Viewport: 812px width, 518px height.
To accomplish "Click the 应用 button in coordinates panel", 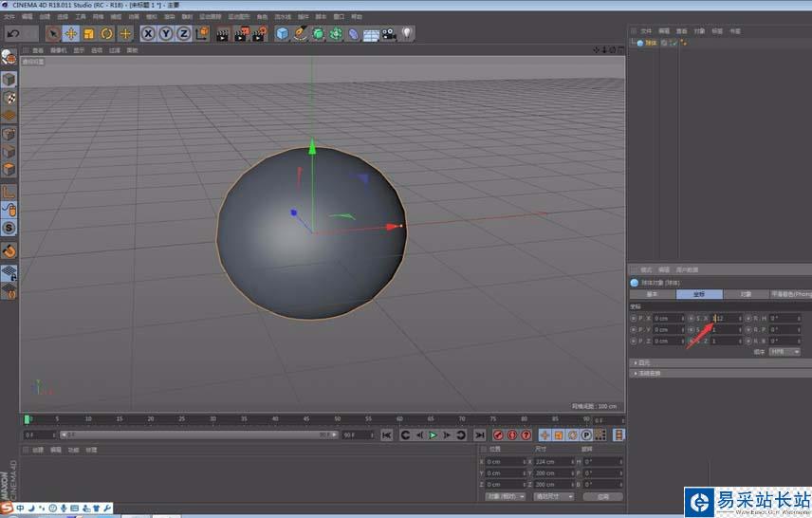I will coord(603,496).
